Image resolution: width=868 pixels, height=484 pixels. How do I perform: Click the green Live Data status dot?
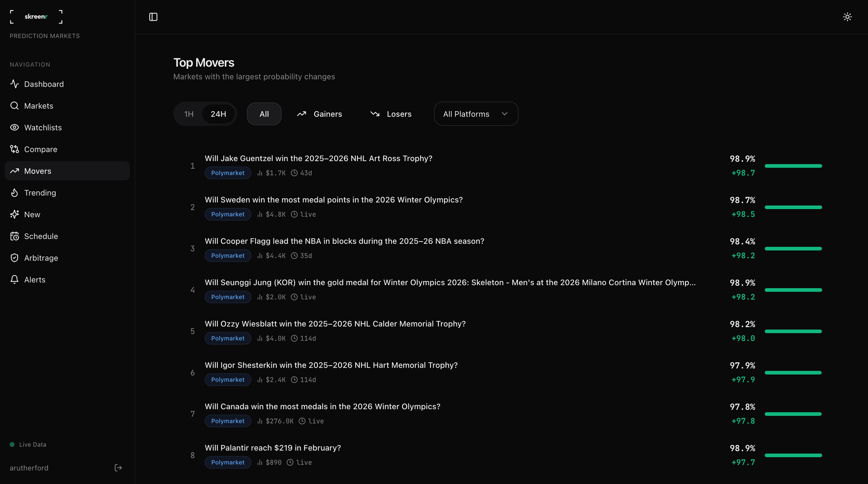(12, 444)
